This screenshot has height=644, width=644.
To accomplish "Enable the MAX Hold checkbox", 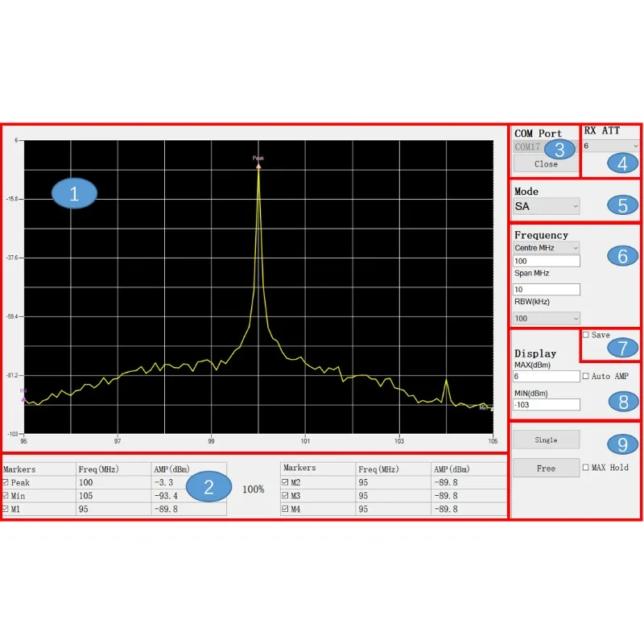I will pos(586,468).
